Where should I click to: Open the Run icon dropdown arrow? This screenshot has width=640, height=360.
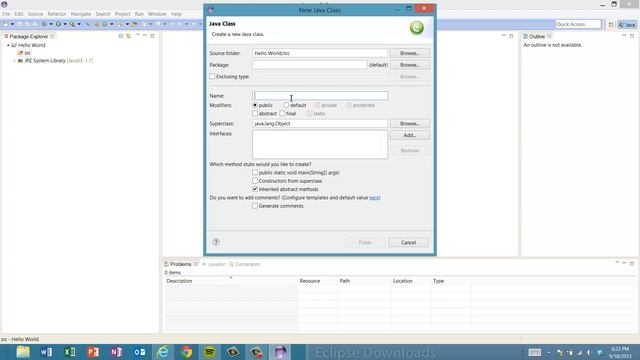coord(65,24)
